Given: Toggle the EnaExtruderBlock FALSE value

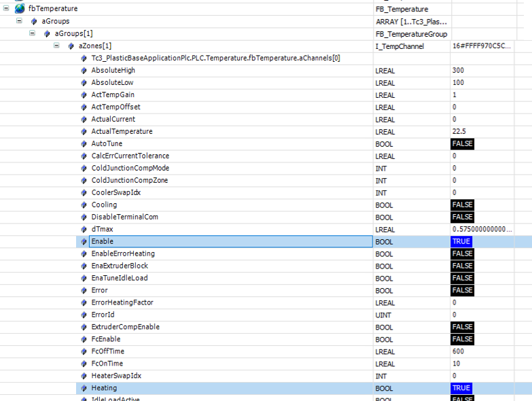Looking at the screenshot, I should click(462, 266).
